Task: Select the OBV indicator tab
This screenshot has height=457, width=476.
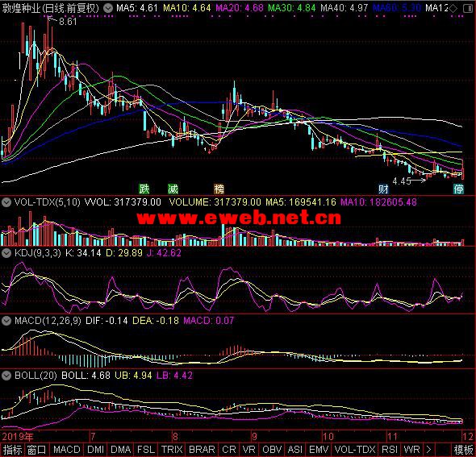Action: (272, 449)
